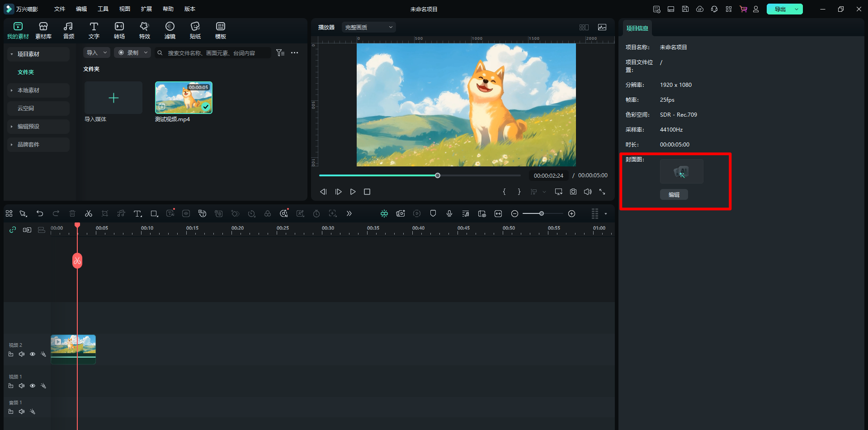
Task: Switch to the 贴纸 tab
Action: (195, 30)
